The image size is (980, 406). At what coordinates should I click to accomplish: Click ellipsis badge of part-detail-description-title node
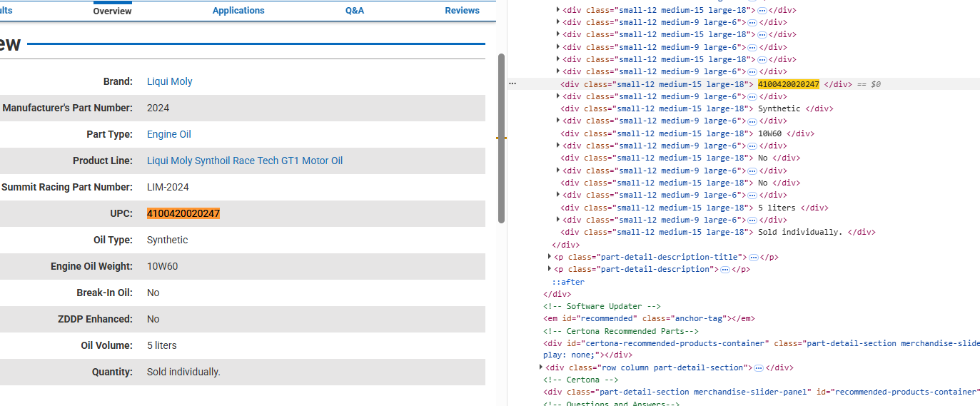[753, 257]
